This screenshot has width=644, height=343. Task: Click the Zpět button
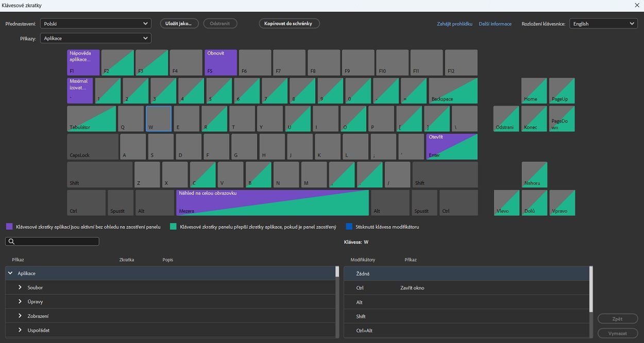(617, 319)
